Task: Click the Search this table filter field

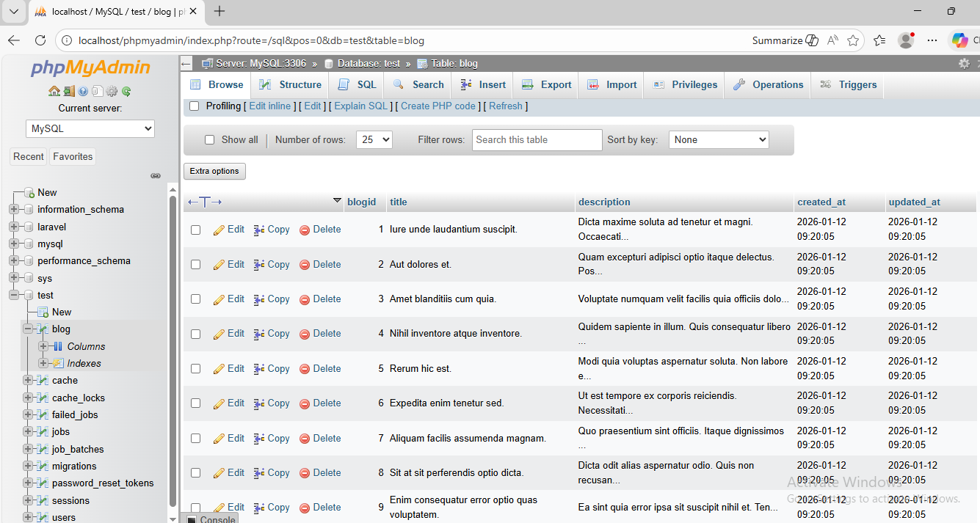Action: 537,140
